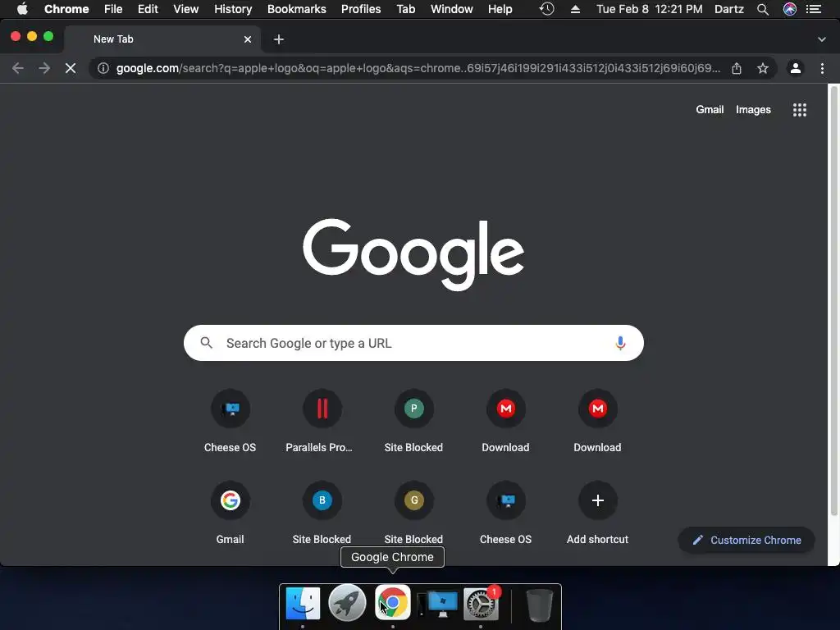Open the Gmail link at top right

pyautogui.click(x=710, y=109)
